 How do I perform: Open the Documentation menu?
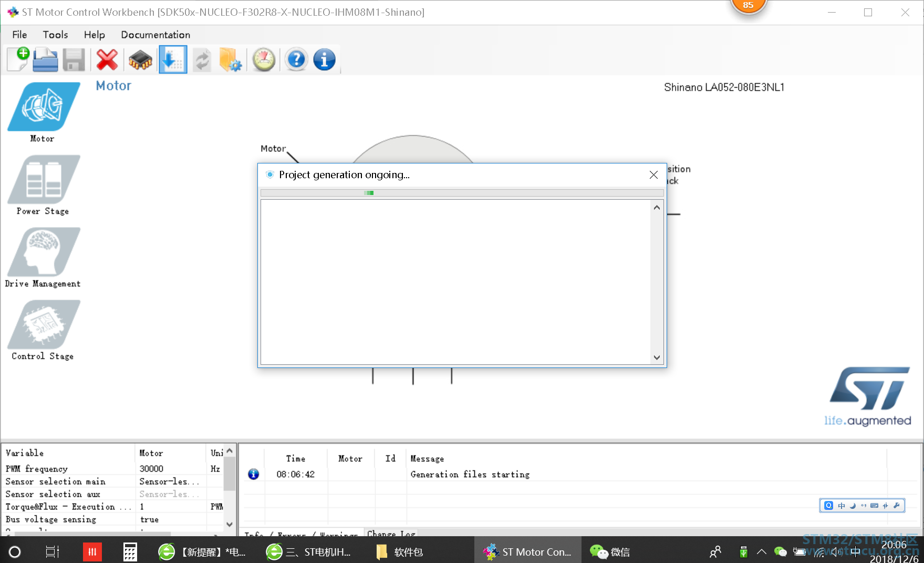(155, 35)
